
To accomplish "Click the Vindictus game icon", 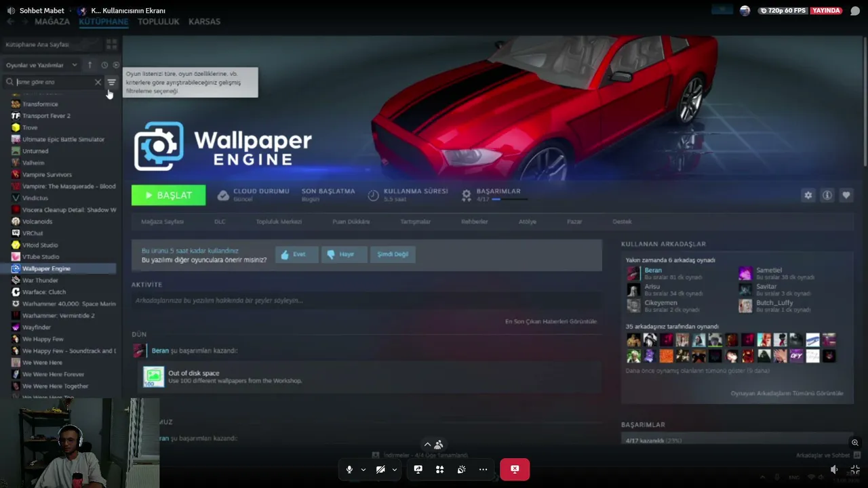I will coord(16,198).
